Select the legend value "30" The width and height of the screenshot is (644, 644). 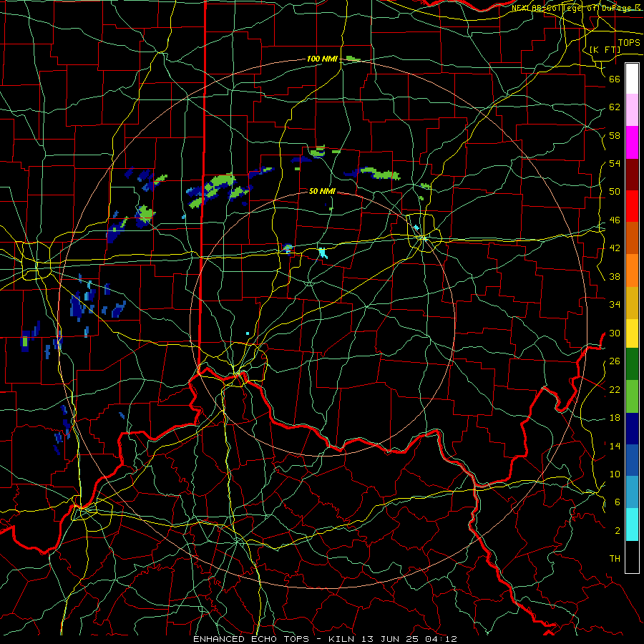(x=615, y=333)
